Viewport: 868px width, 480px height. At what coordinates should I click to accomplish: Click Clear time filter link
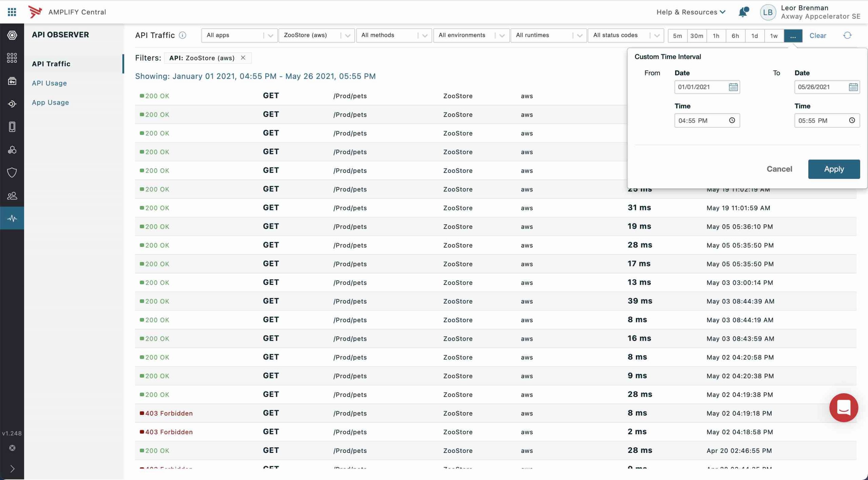pyautogui.click(x=818, y=36)
